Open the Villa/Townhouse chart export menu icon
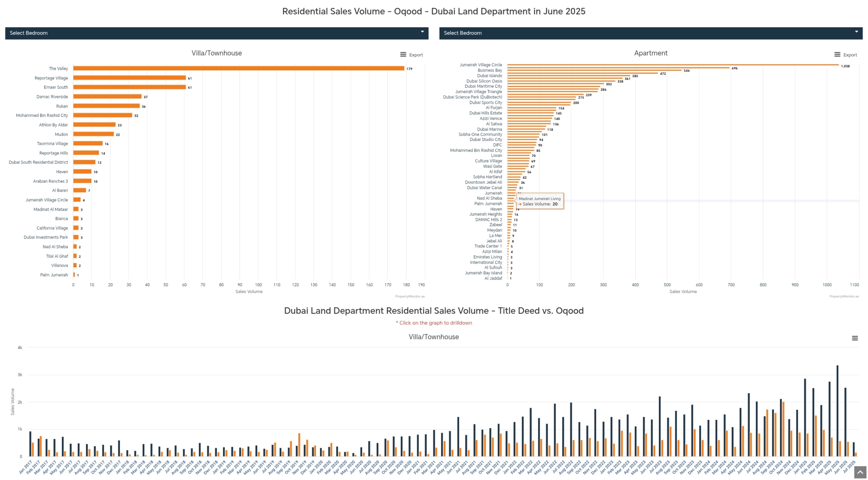This screenshot has width=868, height=480. pyautogui.click(x=403, y=55)
